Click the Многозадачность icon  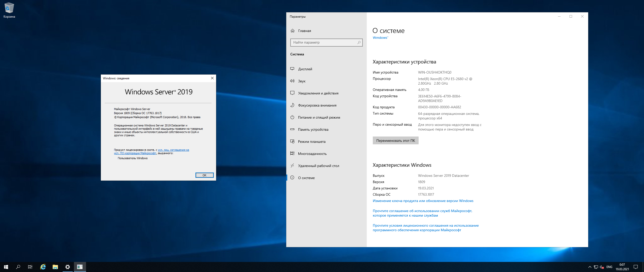coord(292,153)
